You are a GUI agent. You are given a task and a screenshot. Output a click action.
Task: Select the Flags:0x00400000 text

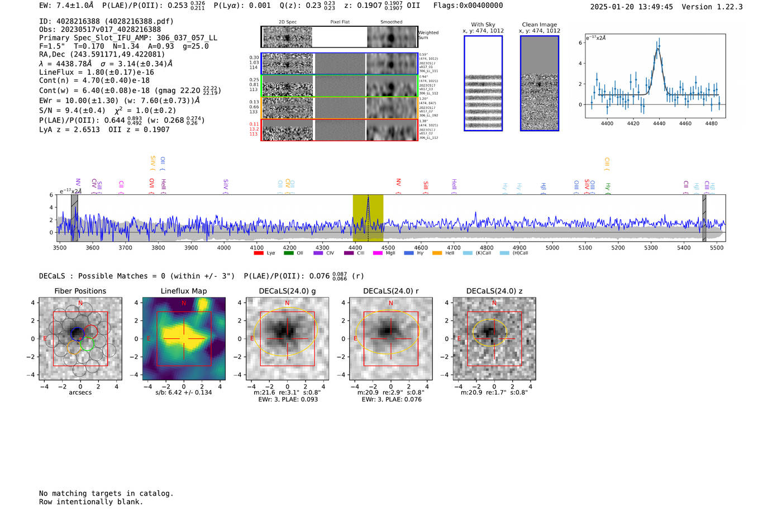(468, 6)
